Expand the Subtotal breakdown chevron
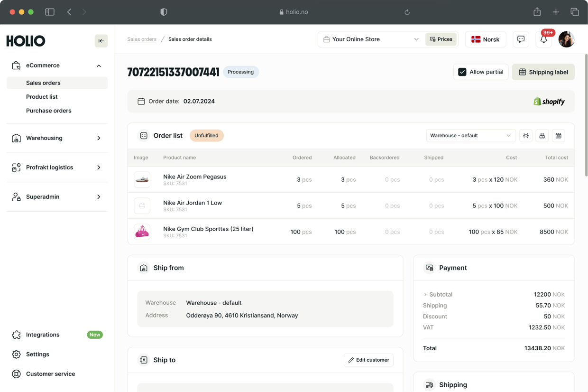This screenshot has width=588, height=392. tap(425, 295)
